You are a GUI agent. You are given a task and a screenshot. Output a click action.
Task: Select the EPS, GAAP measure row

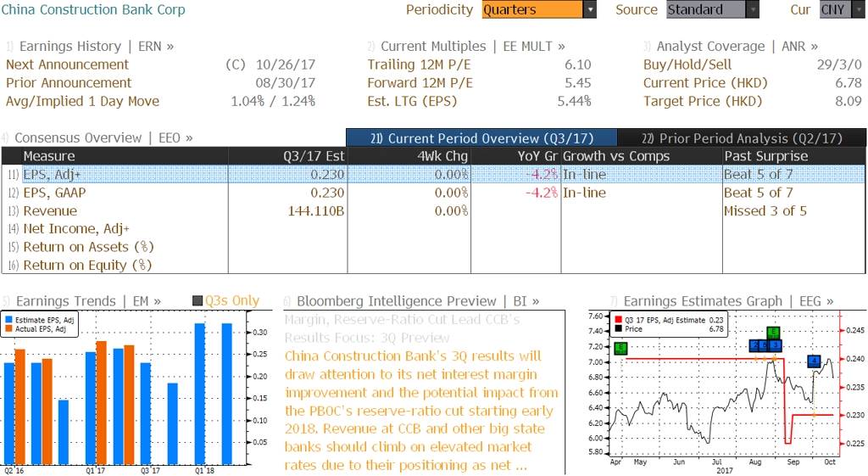(433, 193)
